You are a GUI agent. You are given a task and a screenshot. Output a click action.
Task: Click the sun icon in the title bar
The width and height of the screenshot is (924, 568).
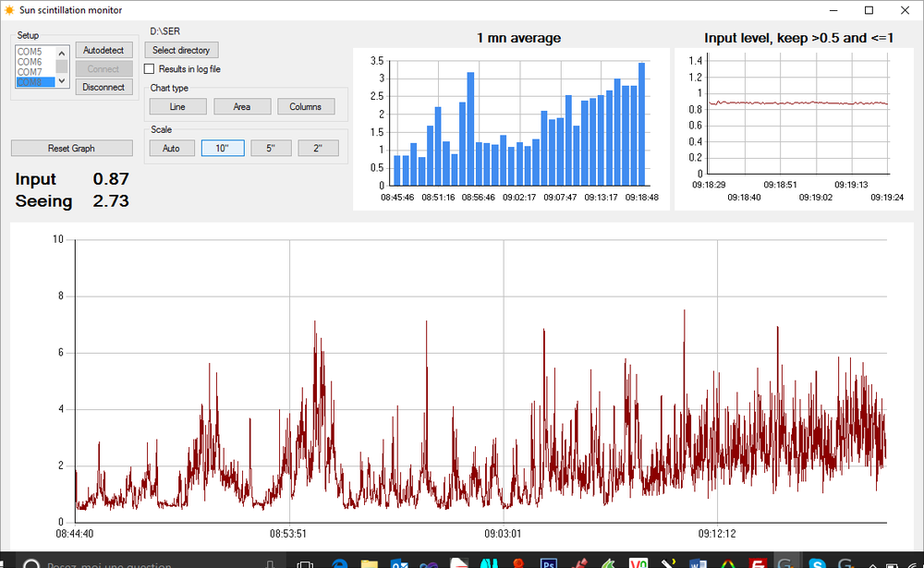click(x=9, y=10)
